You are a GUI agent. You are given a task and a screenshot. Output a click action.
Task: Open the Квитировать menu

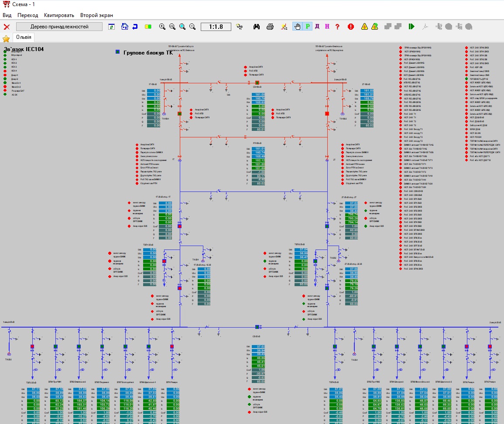[x=59, y=15]
